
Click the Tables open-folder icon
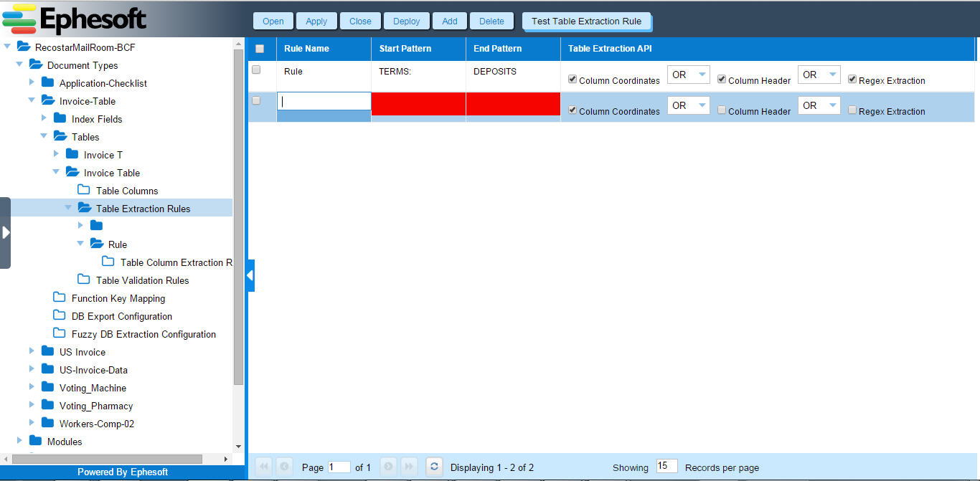click(x=60, y=136)
